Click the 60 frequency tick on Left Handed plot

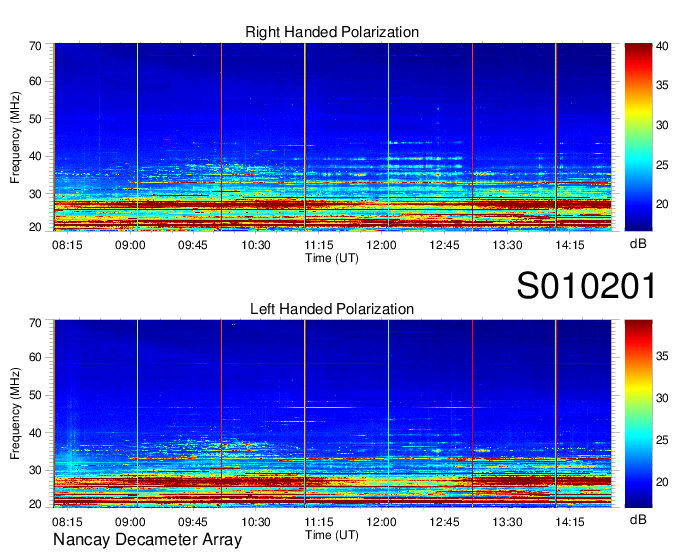(35, 357)
